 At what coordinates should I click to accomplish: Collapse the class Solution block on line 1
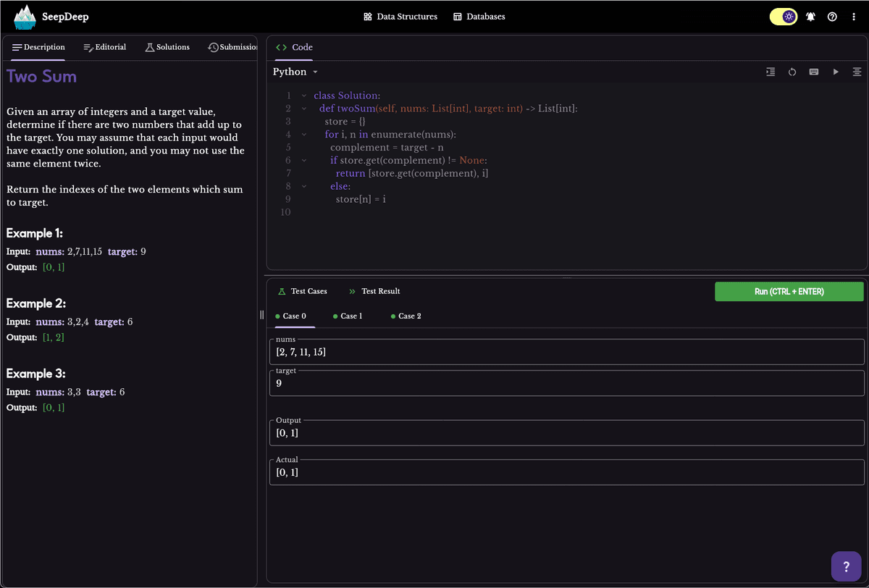pyautogui.click(x=304, y=96)
